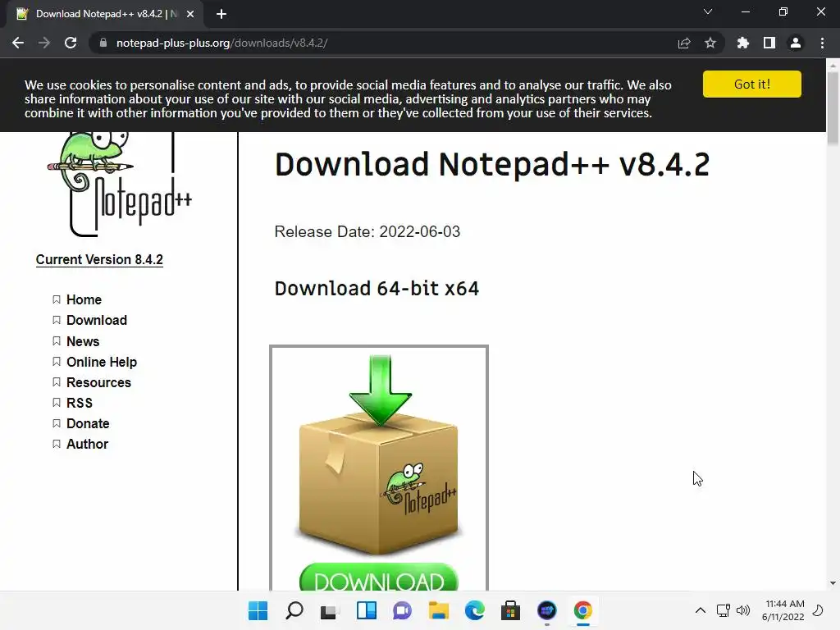Open Chrome three-dot menu

[822, 43]
